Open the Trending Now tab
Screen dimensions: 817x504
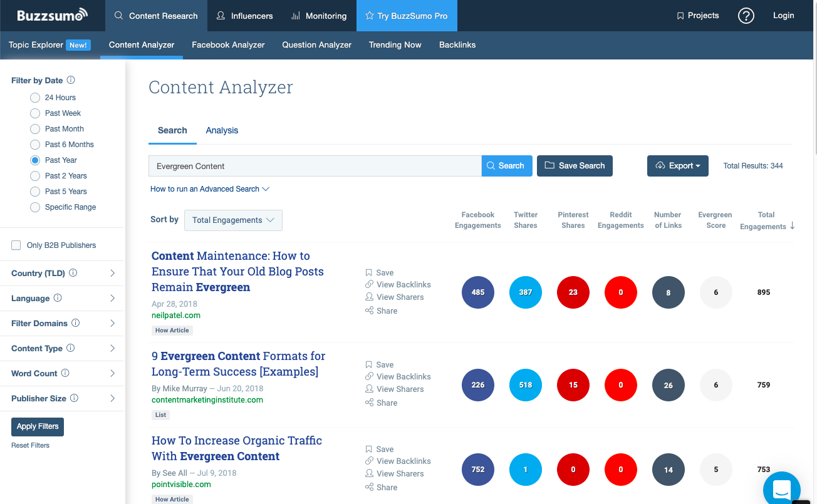pos(395,45)
